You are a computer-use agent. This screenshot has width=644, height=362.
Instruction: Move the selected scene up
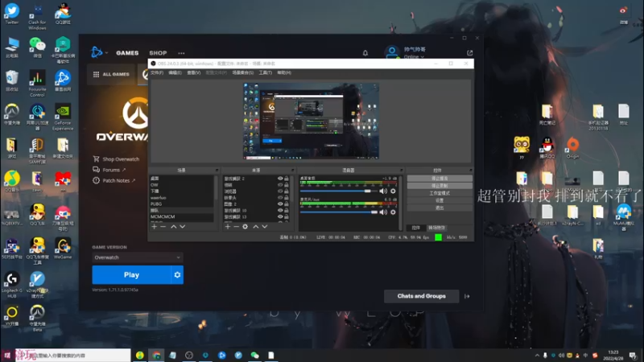(x=174, y=227)
